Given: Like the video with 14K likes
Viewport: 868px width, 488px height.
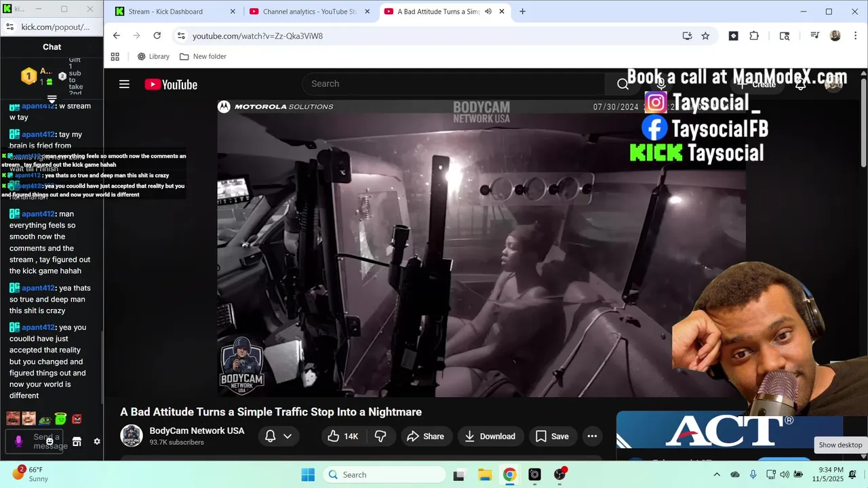Looking at the screenshot, I should coord(342,436).
